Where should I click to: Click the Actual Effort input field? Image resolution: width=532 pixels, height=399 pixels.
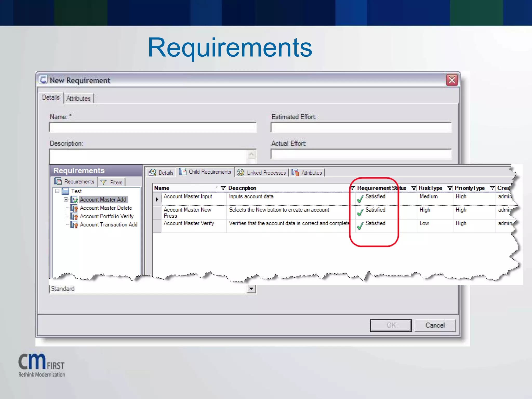361,154
